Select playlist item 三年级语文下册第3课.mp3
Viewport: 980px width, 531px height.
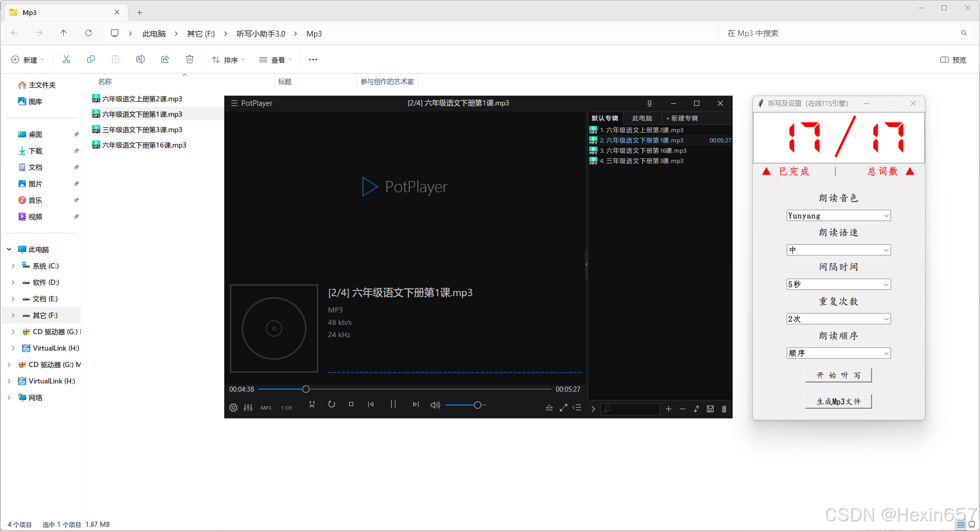pyautogui.click(x=660, y=161)
